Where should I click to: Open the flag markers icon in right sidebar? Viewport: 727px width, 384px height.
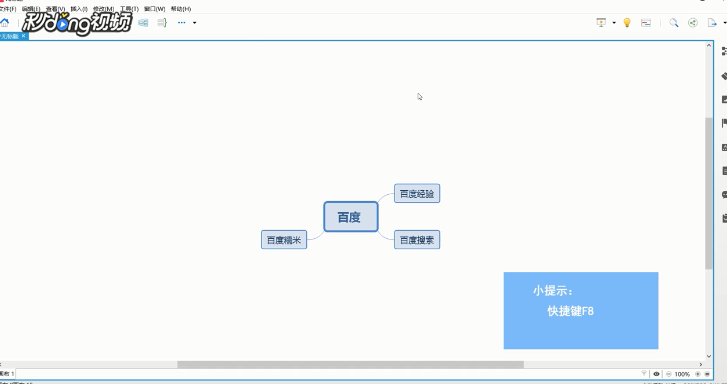(724, 123)
